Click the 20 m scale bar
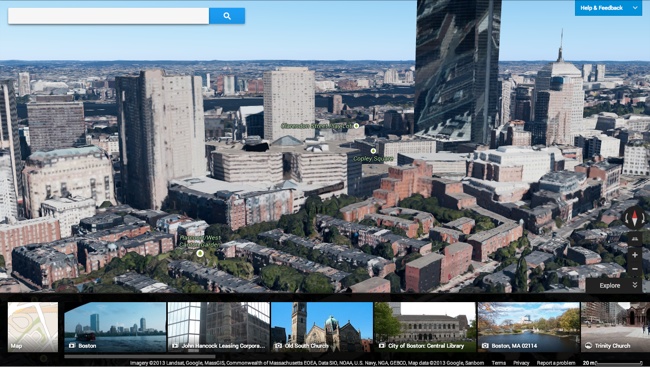 click(614, 363)
